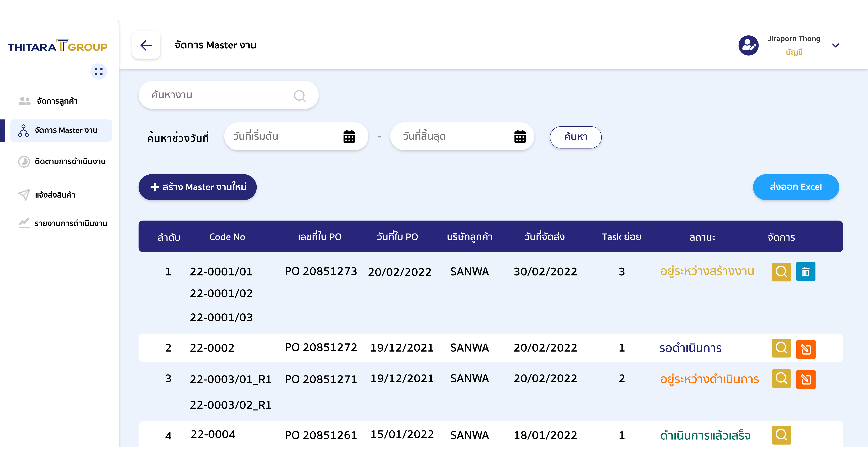This screenshot has width=868, height=467.
Task: Click the แจ้งส่งสินค้า paper plane icon
Action: tap(24, 195)
